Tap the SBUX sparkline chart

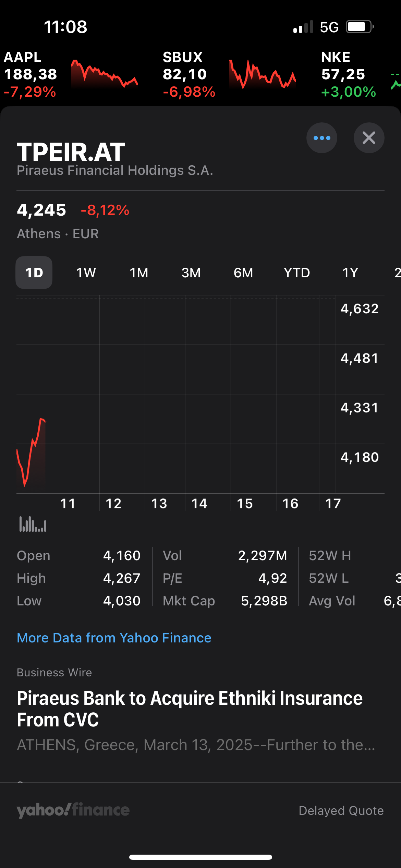point(263,74)
